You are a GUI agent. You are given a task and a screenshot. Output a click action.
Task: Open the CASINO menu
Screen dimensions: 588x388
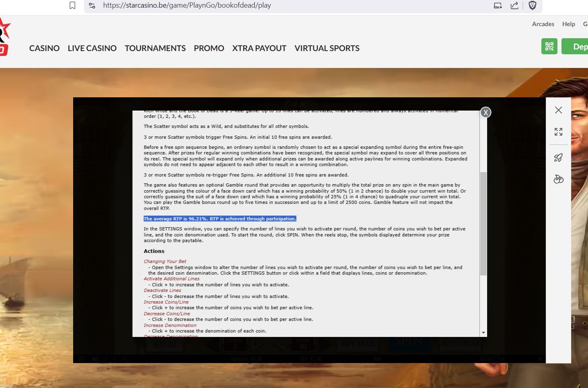click(44, 48)
